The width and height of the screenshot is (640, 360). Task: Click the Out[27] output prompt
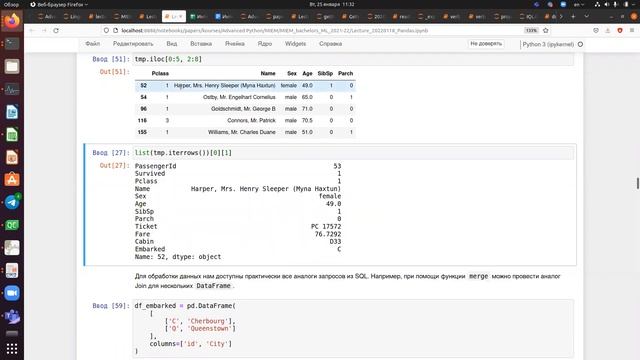(x=114, y=166)
